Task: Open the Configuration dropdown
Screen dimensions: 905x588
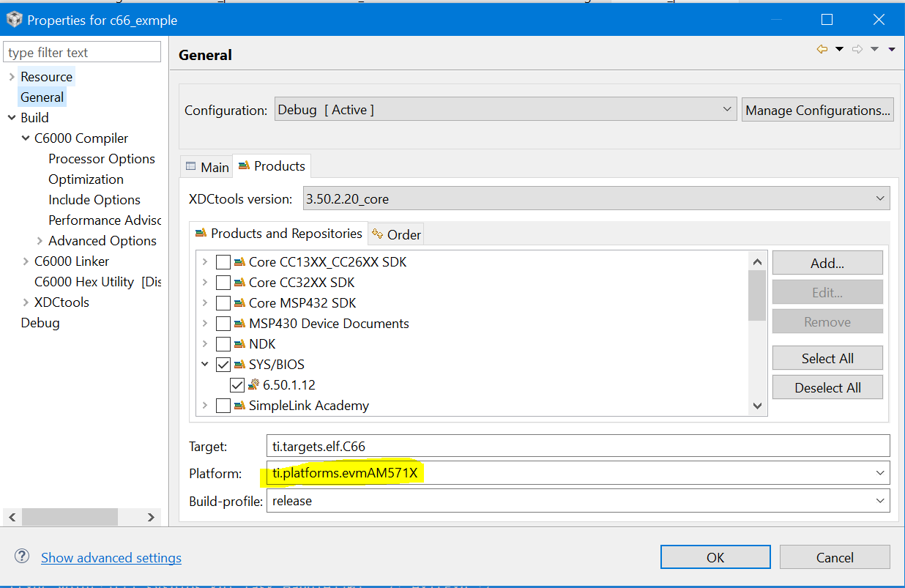Action: point(505,110)
